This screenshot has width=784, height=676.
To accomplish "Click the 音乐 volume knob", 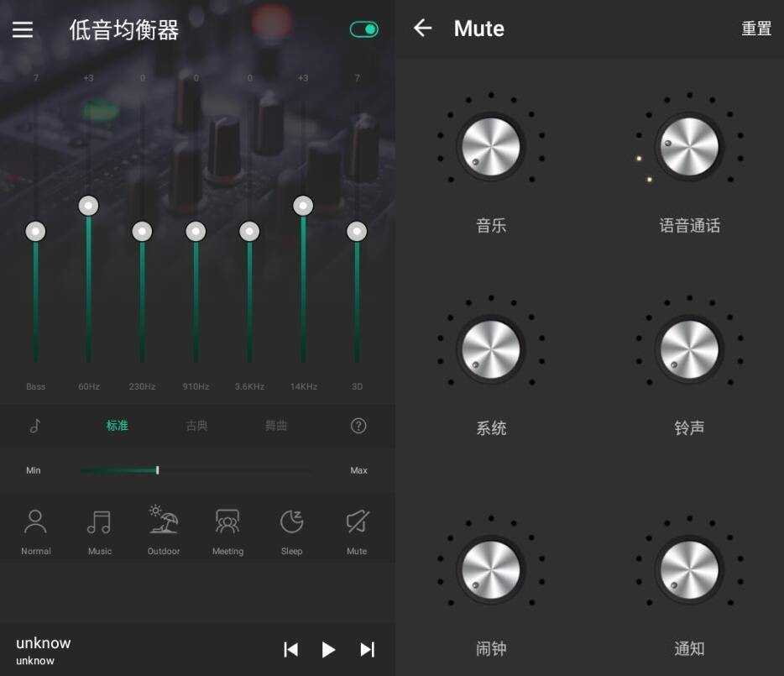I will click(x=491, y=147).
